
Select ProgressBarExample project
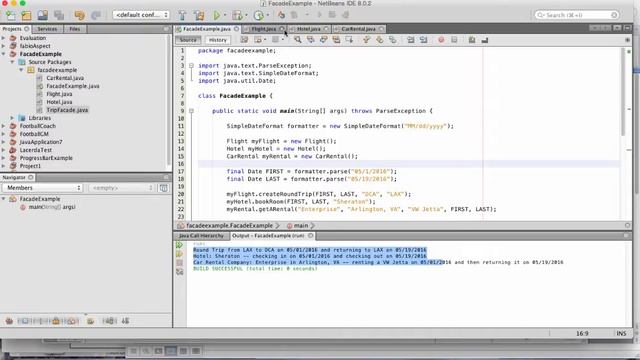(46, 158)
